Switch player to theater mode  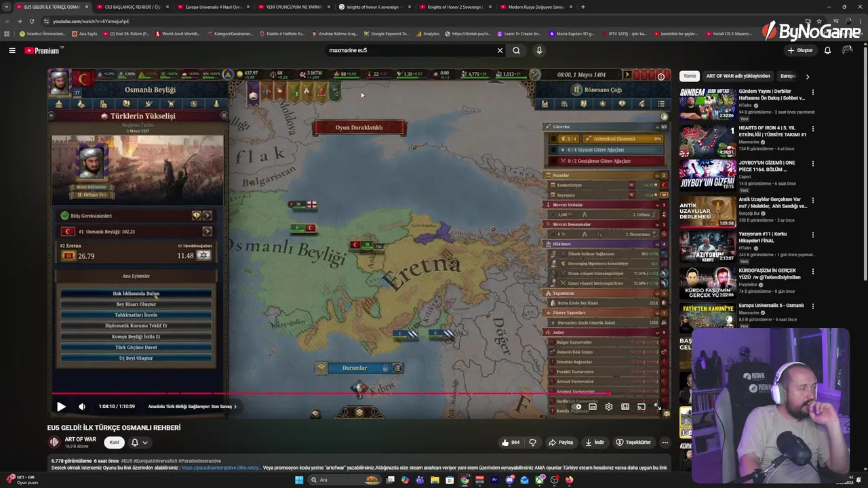coord(625,407)
